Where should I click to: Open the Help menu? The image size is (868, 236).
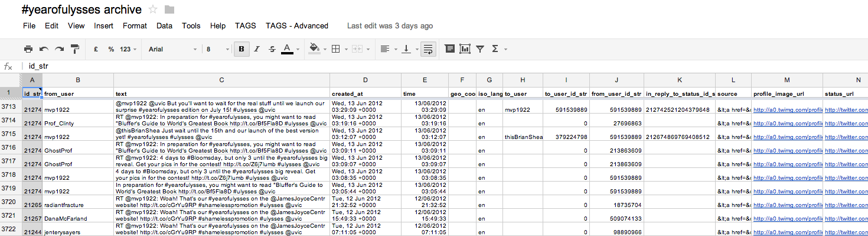click(x=218, y=25)
